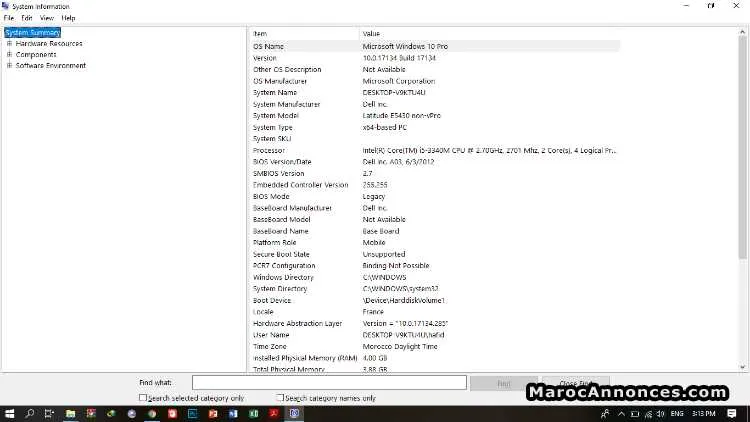Select the Time Zone row
The height and width of the screenshot is (422, 750).
tap(435, 346)
